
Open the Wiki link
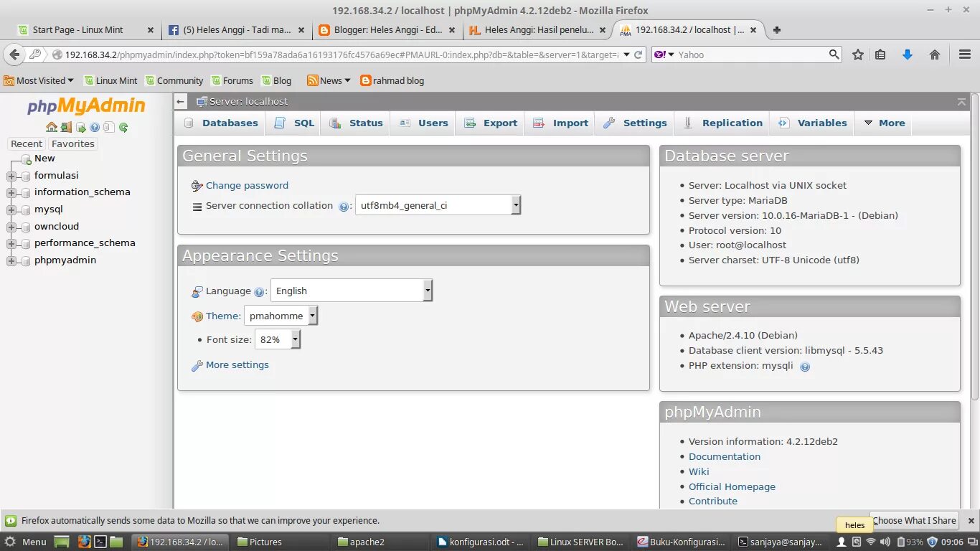699,471
